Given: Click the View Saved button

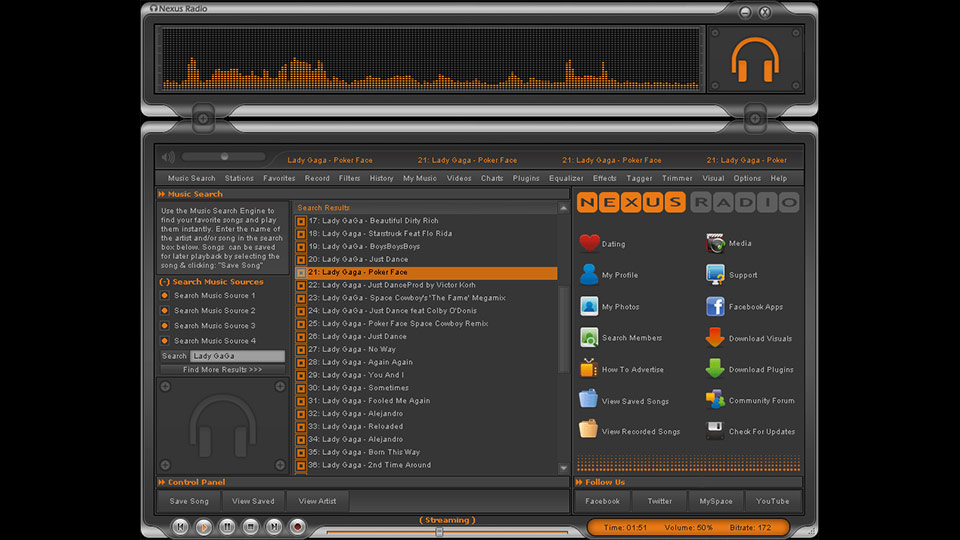Looking at the screenshot, I should (x=253, y=501).
